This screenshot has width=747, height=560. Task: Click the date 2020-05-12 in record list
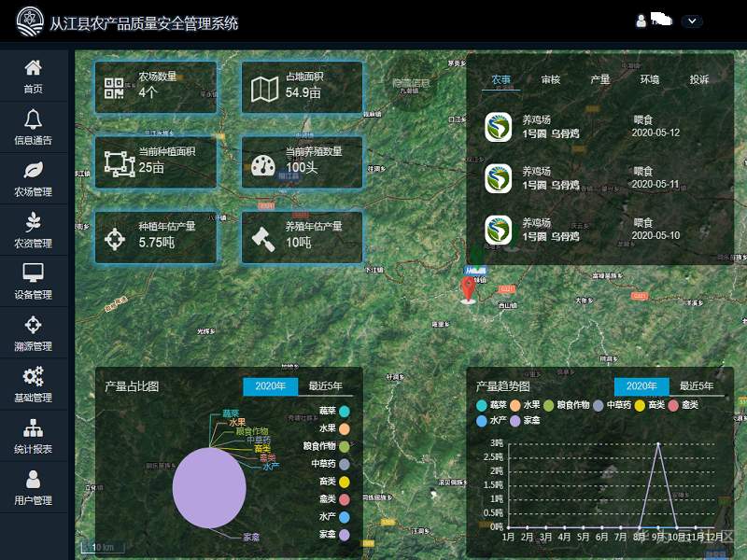655,133
